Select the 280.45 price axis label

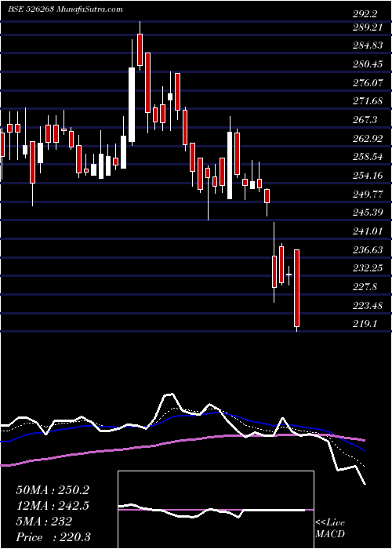(x=368, y=64)
